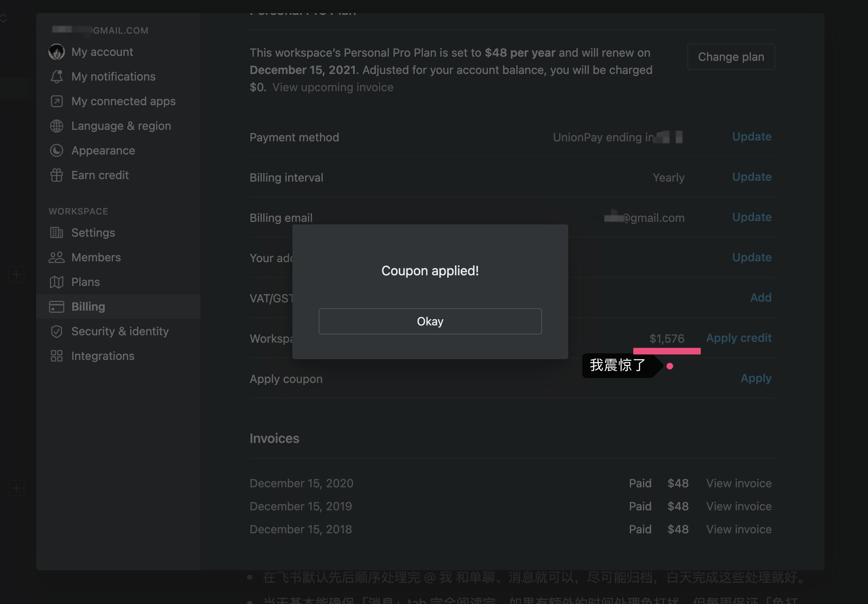
Task: View the December 15, 2020 invoice
Action: click(x=738, y=484)
